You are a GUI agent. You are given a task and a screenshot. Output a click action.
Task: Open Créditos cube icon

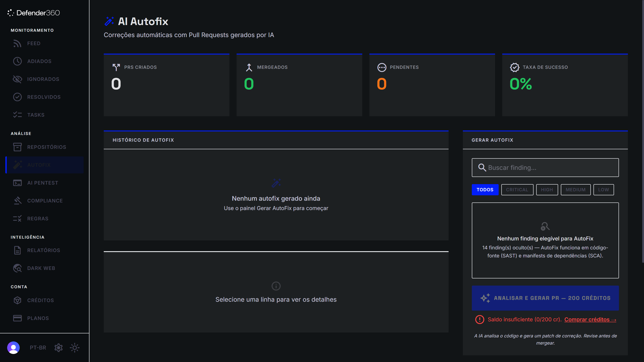pos(17,300)
